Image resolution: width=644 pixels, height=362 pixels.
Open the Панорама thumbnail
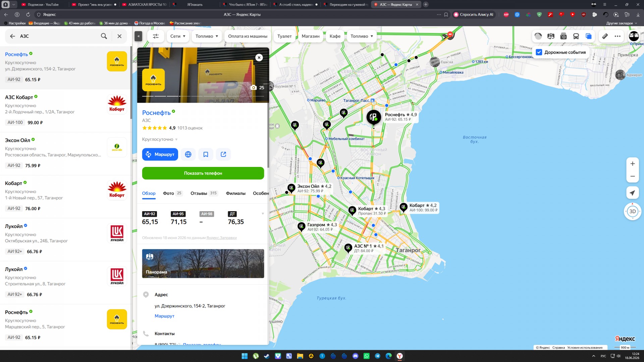pos(203,263)
